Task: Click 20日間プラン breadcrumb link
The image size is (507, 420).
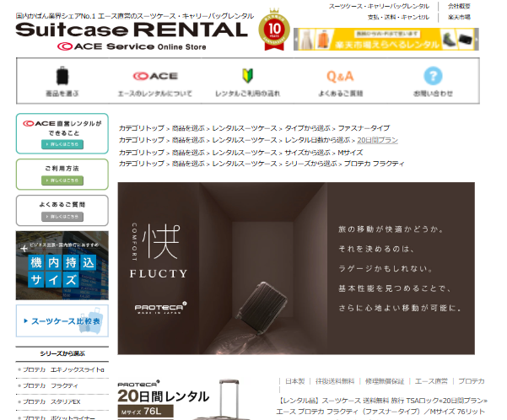Action: [x=377, y=140]
